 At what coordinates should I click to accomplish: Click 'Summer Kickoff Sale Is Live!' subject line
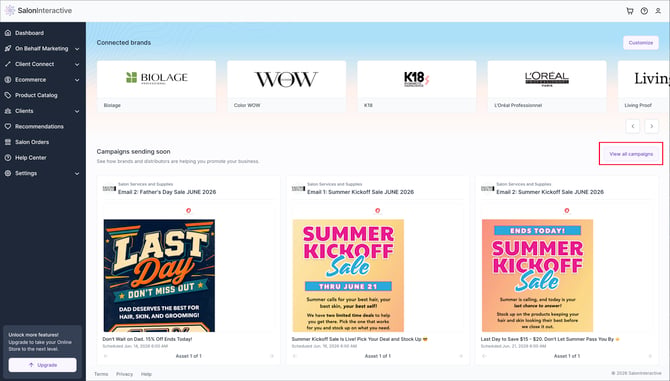click(x=360, y=339)
